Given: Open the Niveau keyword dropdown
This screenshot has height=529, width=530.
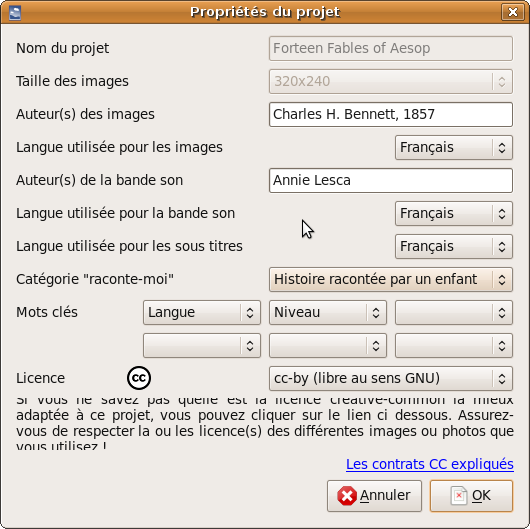Looking at the screenshot, I should (x=328, y=312).
